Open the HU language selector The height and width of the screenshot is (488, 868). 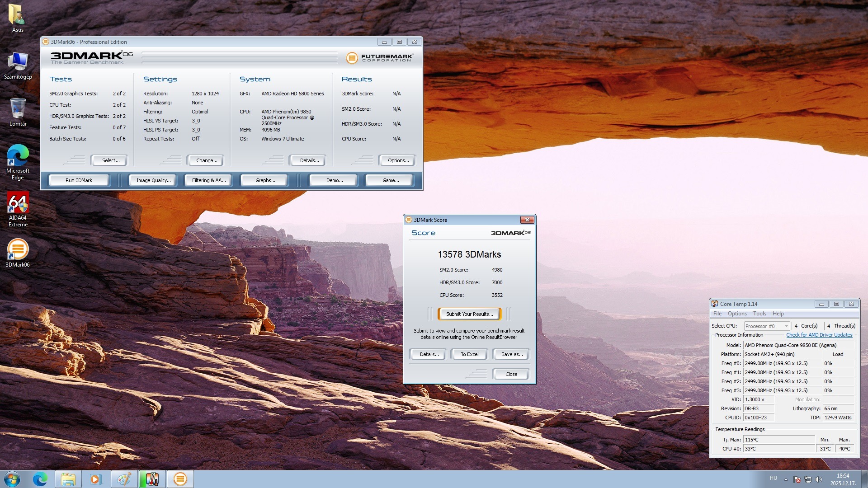click(774, 478)
